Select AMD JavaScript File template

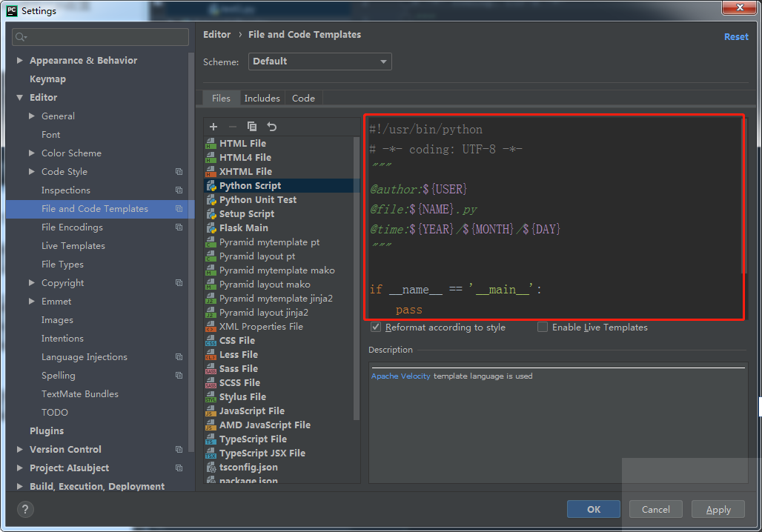click(x=265, y=425)
